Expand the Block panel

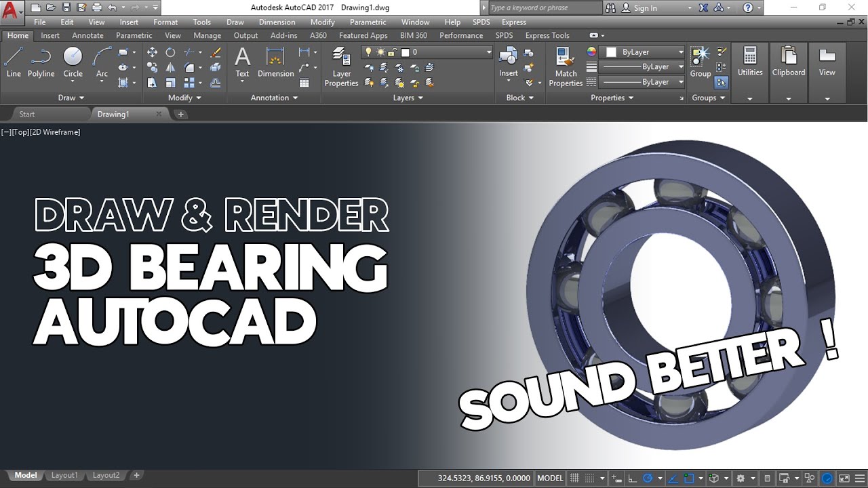pos(519,98)
